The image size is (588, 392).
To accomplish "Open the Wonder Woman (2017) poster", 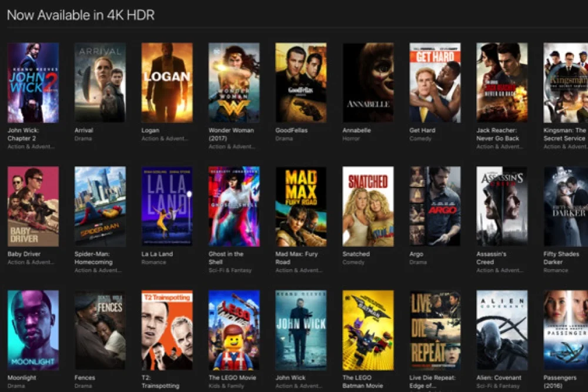I will 234,83.
